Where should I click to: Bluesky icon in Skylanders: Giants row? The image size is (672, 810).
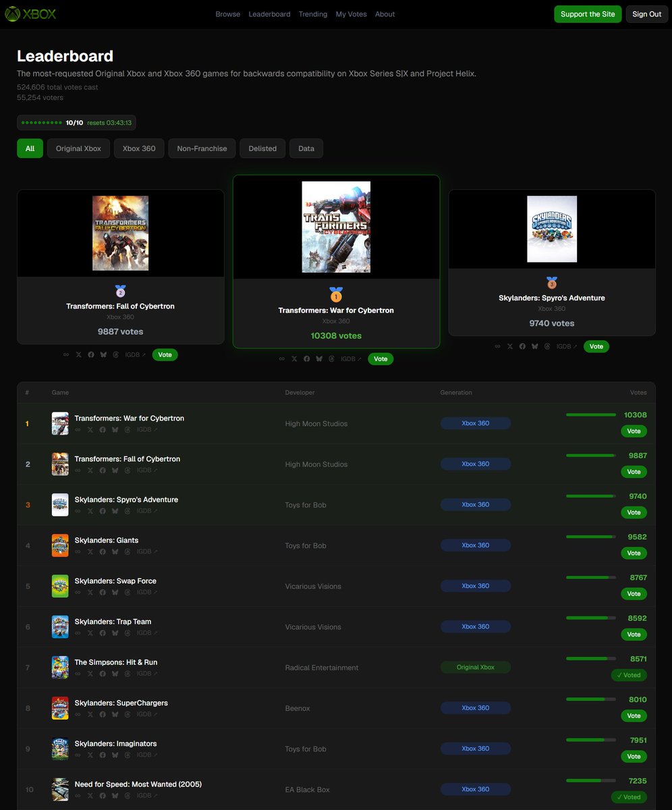115,551
